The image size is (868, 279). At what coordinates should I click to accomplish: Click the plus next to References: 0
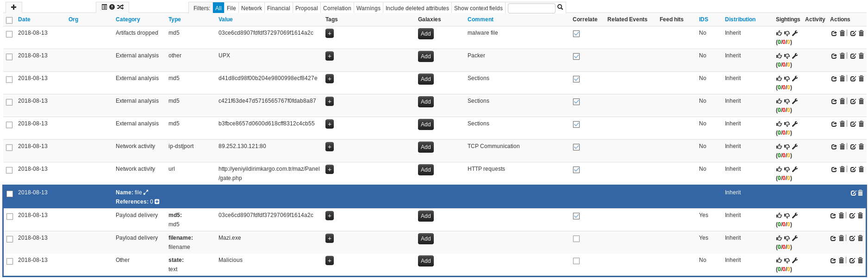click(x=157, y=202)
